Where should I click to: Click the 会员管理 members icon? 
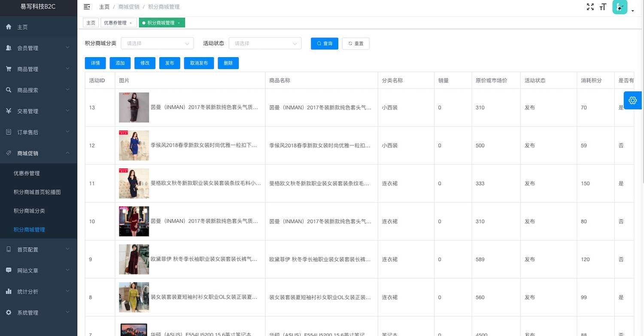click(x=9, y=48)
